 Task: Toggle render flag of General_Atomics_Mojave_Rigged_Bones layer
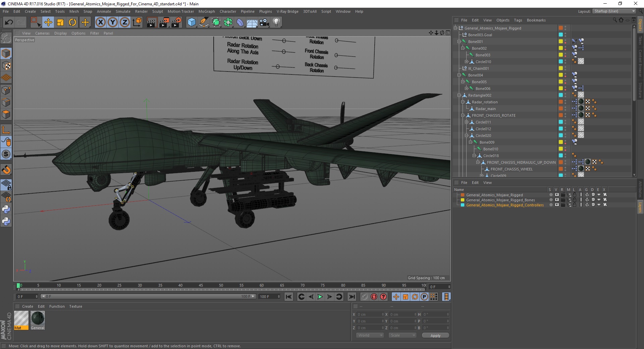(563, 200)
